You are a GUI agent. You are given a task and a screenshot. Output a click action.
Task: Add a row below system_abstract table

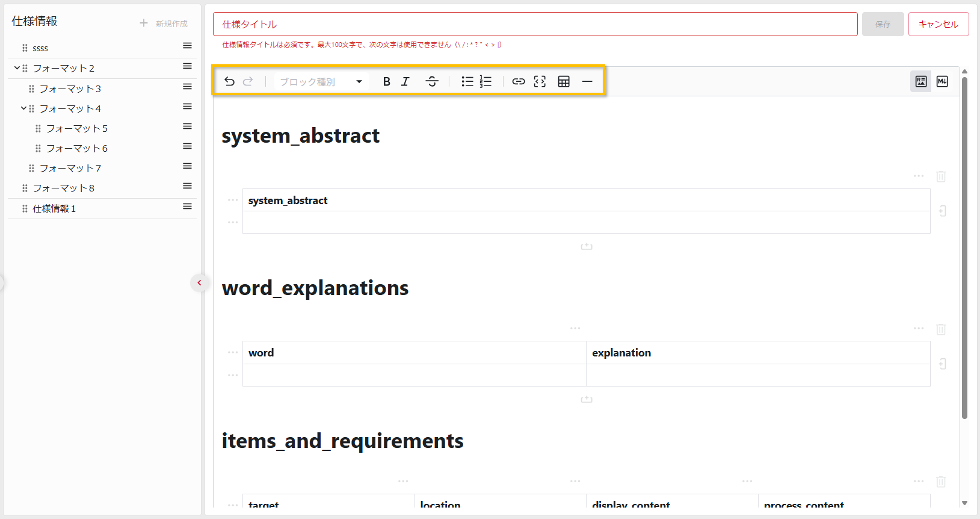587,246
